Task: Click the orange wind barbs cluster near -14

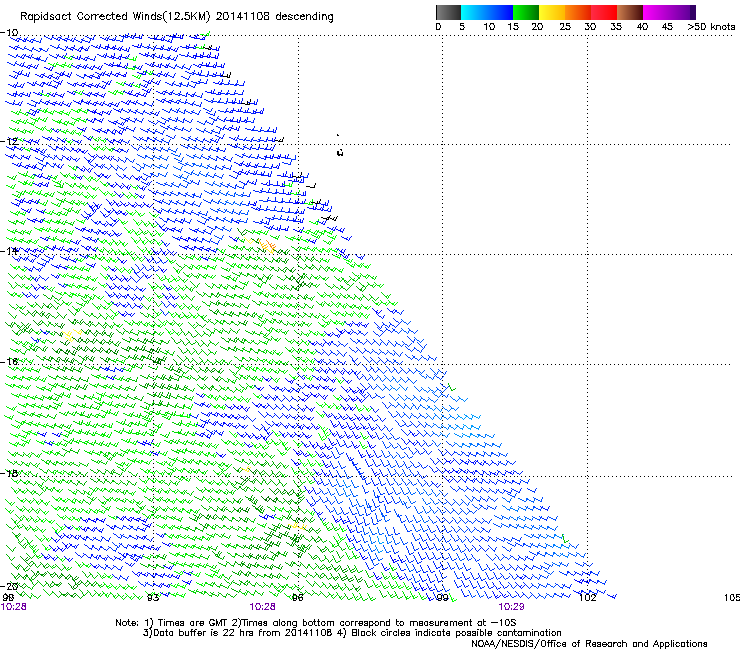Action: point(267,245)
